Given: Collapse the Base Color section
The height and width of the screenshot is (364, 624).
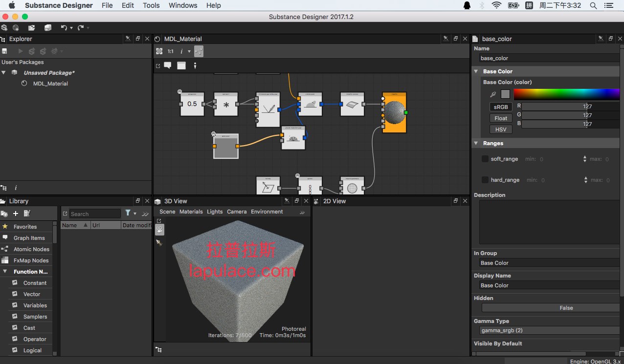Looking at the screenshot, I should point(476,71).
